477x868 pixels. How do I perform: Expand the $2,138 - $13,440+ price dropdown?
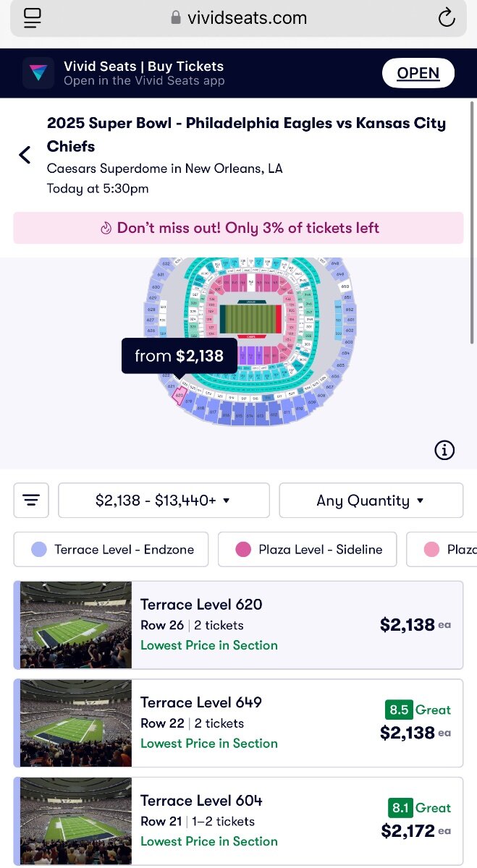tap(164, 501)
